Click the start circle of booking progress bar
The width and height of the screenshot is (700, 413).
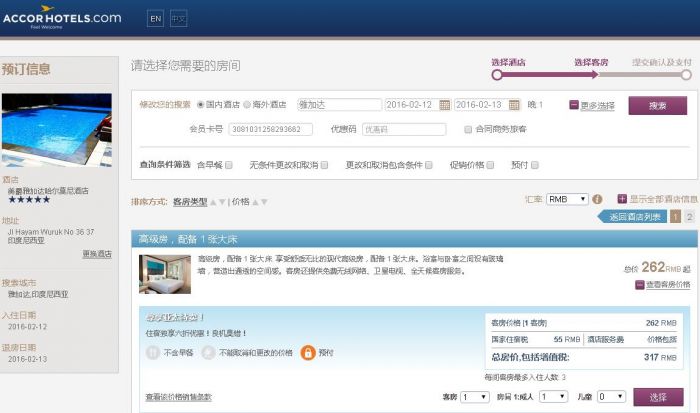497,75
